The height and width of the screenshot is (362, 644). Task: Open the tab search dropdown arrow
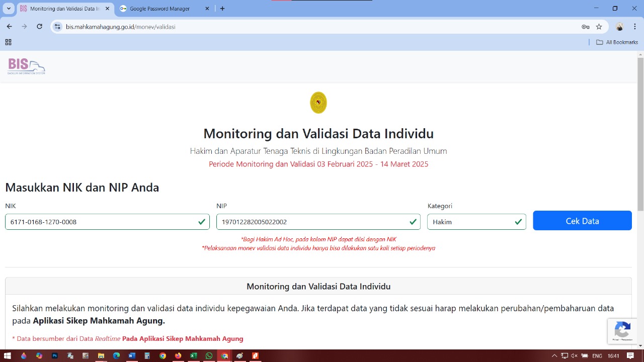tap(9, 9)
